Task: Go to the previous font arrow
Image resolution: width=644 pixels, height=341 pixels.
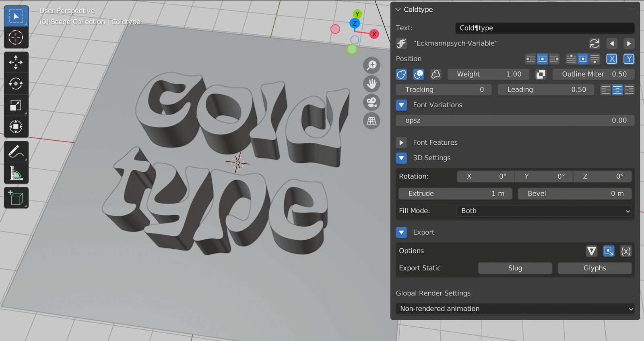Action: (612, 44)
